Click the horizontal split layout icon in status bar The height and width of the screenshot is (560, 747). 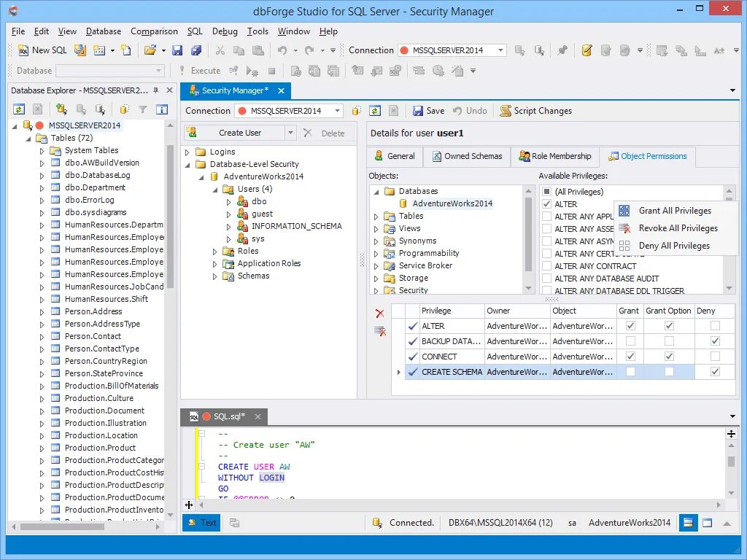(688, 523)
